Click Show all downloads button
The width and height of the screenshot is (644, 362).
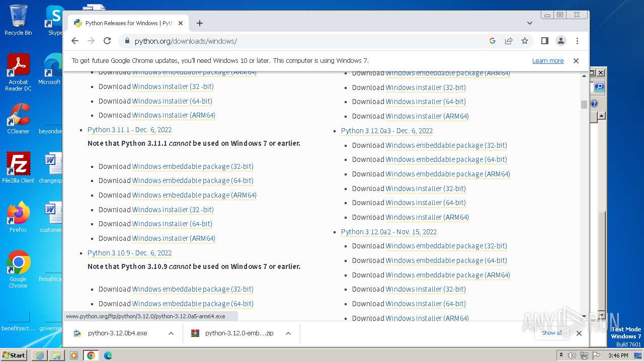(551, 333)
